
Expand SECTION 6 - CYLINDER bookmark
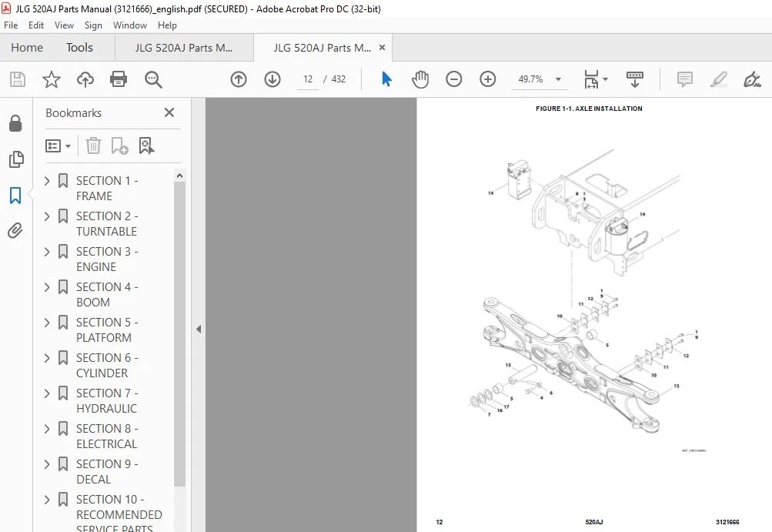(x=47, y=358)
